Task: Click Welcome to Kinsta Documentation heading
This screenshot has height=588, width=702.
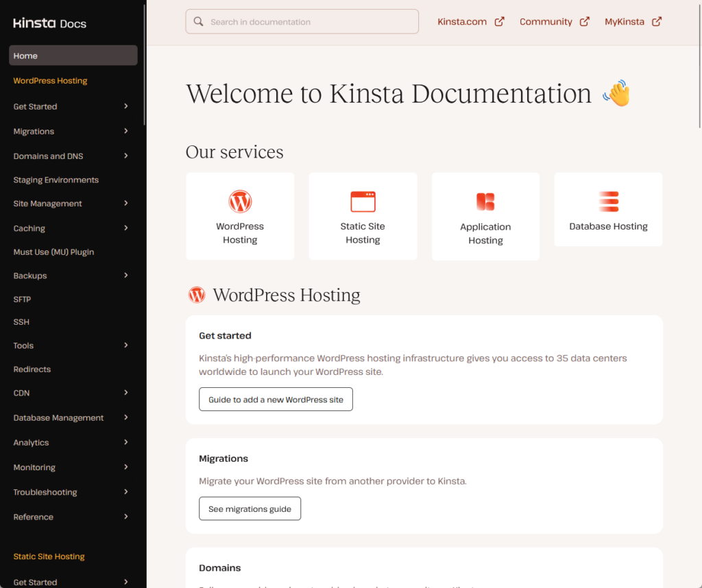Action: pos(389,93)
